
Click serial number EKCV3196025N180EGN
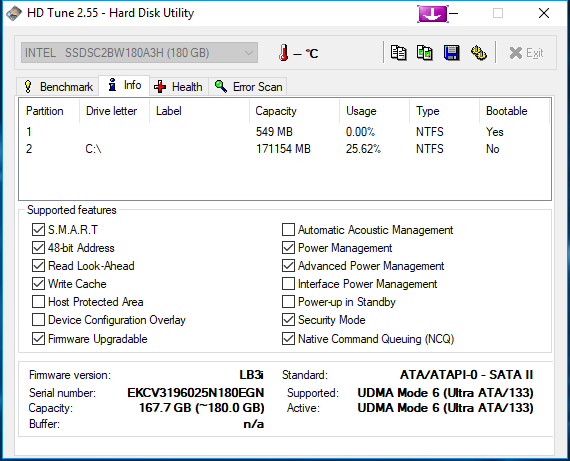coord(196,393)
